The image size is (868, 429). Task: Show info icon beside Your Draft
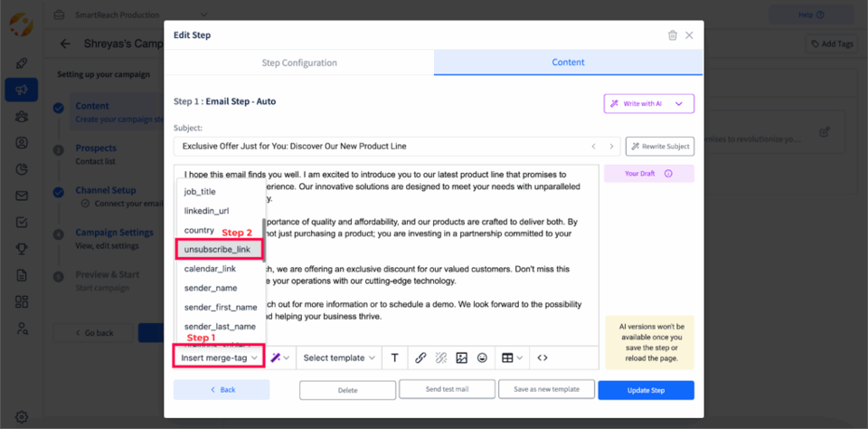[x=668, y=174]
